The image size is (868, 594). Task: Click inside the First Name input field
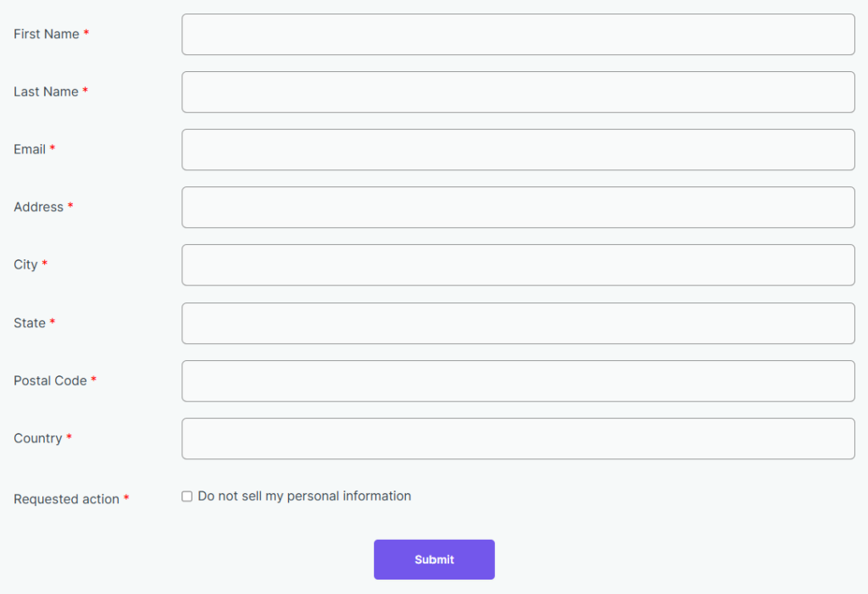(518, 34)
